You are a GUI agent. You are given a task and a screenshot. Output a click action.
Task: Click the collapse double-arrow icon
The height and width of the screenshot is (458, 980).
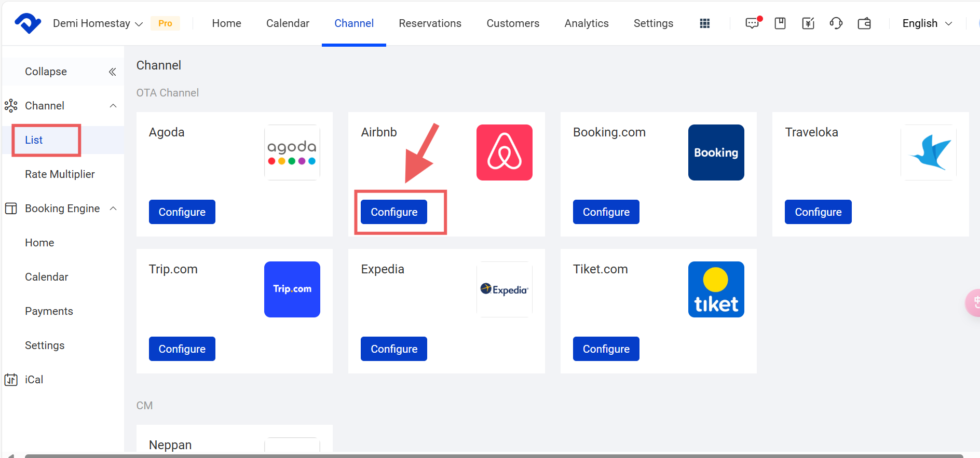112,72
